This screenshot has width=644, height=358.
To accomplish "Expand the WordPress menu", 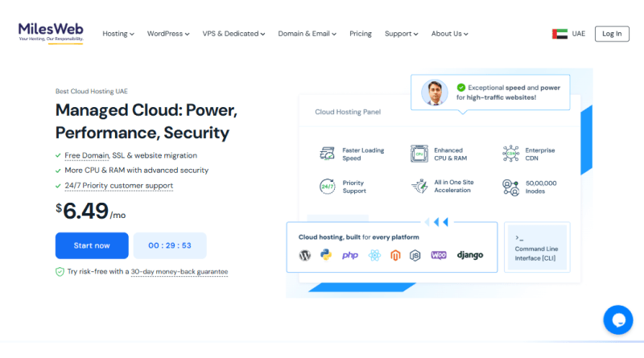I will (168, 34).
